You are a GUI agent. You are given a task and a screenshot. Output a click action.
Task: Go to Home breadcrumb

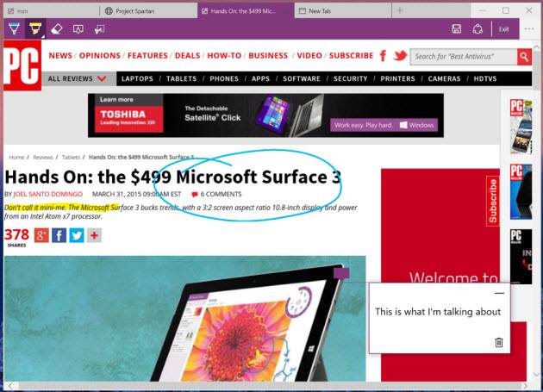[x=16, y=157]
